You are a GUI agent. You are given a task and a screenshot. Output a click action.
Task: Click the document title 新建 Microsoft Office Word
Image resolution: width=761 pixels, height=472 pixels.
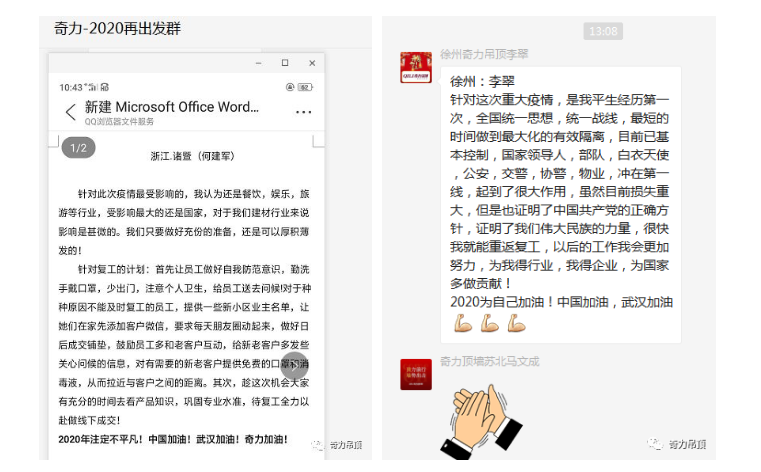(171, 106)
